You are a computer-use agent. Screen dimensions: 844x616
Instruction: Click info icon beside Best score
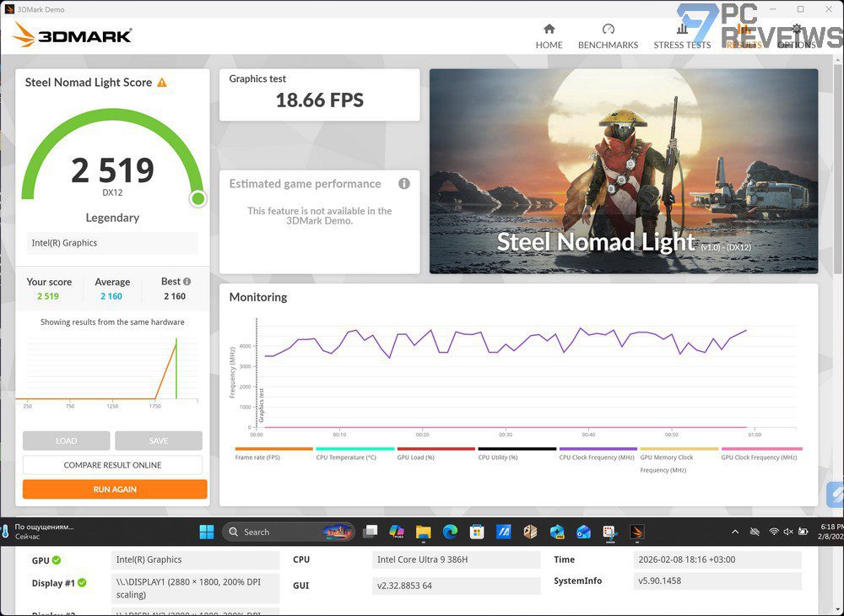pyautogui.click(x=187, y=281)
